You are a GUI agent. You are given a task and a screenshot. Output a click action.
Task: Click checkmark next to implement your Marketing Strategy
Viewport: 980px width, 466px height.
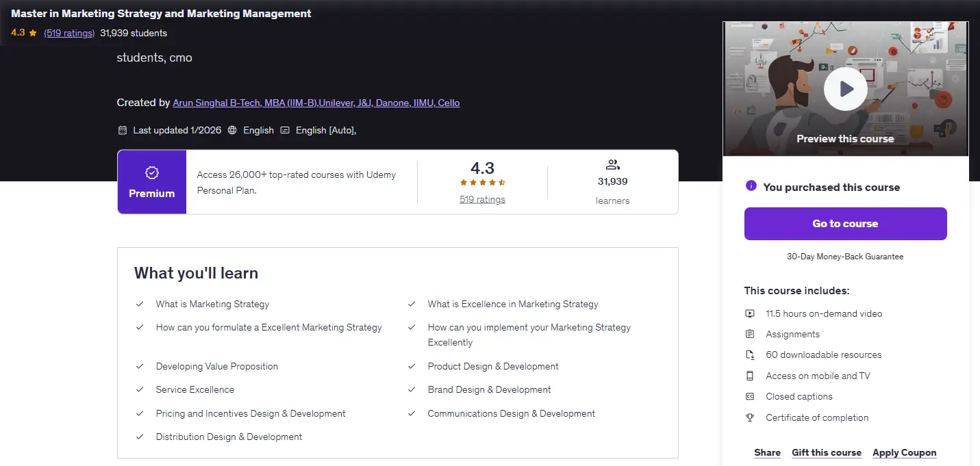(x=412, y=327)
